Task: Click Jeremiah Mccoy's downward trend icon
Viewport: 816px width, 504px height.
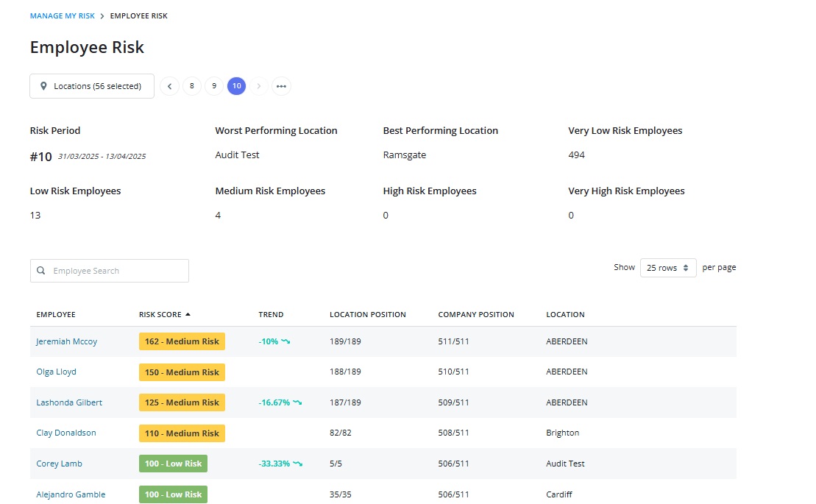Action: [285, 341]
